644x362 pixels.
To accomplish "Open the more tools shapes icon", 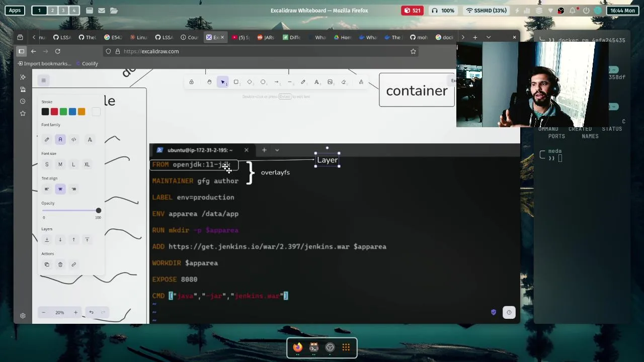I will point(361,82).
